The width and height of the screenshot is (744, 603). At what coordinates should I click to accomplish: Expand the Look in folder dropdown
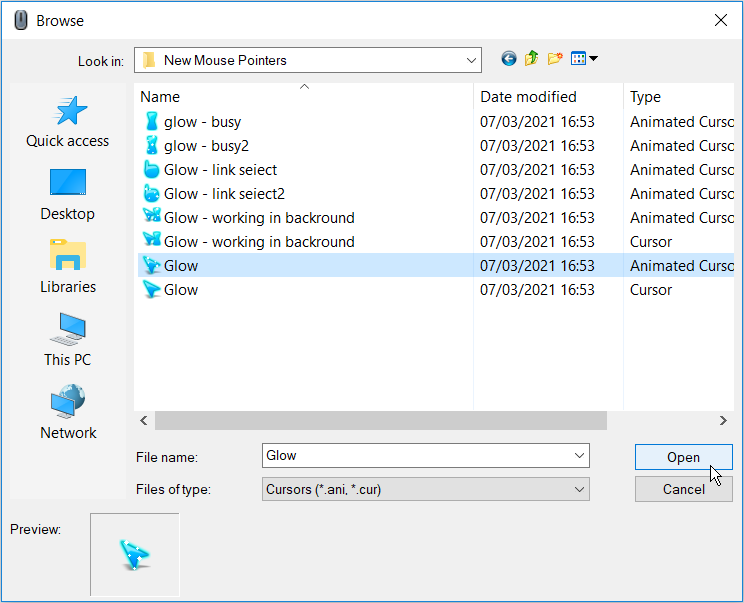pyautogui.click(x=471, y=60)
